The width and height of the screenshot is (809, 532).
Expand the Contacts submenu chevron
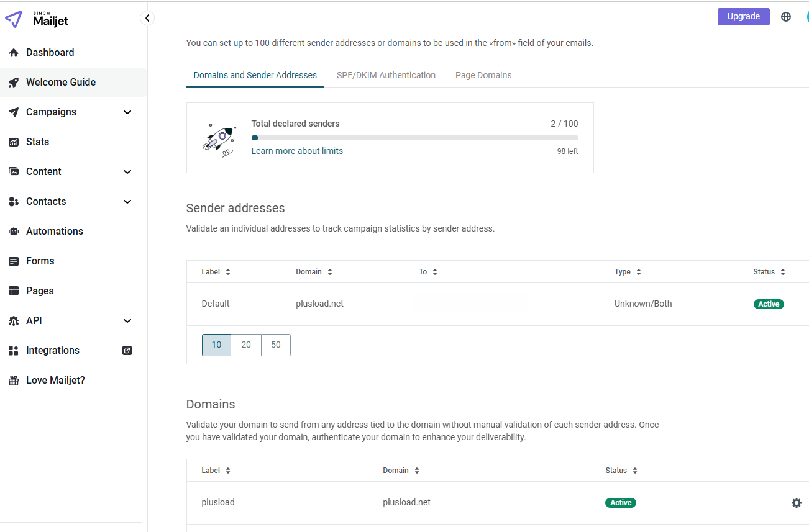coord(127,202)
